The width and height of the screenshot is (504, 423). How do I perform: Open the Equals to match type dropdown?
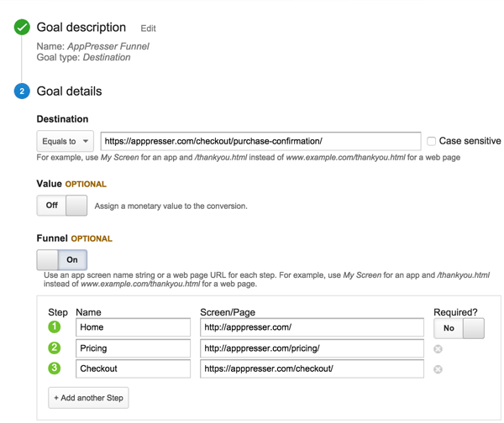pos(66,141)
